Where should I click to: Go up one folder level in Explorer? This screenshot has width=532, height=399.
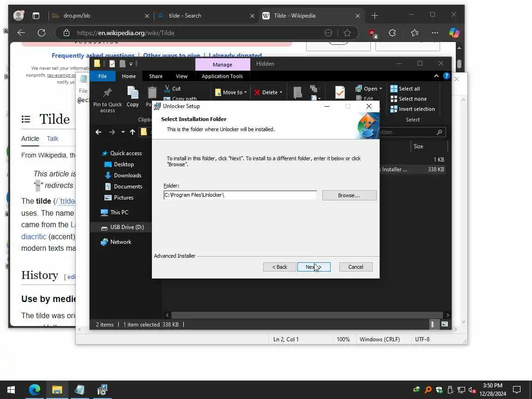click(x=133, y=132)
